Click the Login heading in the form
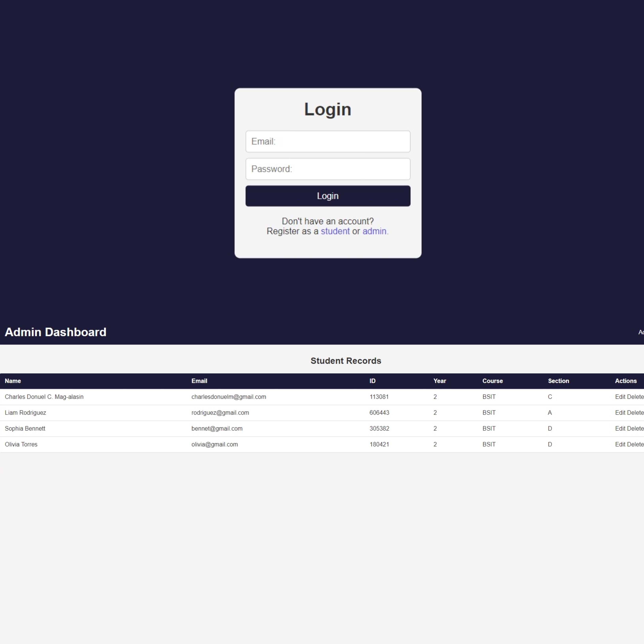The image size is (644, 644). point(328,109)
